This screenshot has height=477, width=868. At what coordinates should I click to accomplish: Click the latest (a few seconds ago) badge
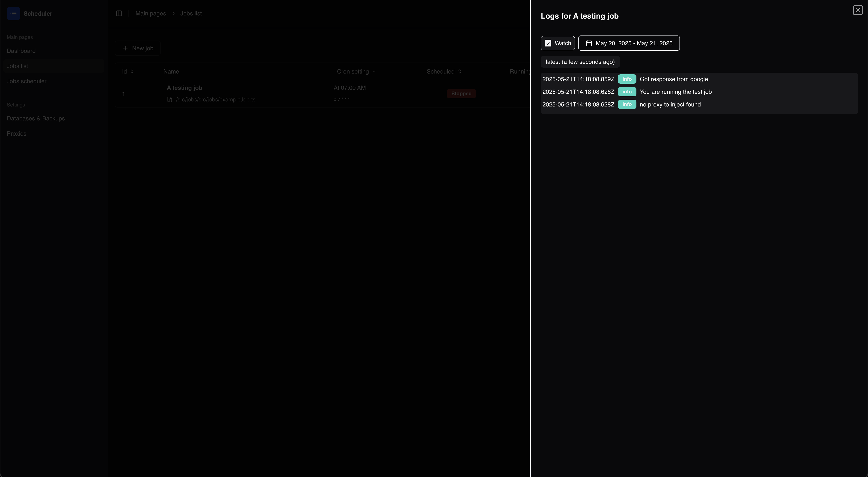580,62
